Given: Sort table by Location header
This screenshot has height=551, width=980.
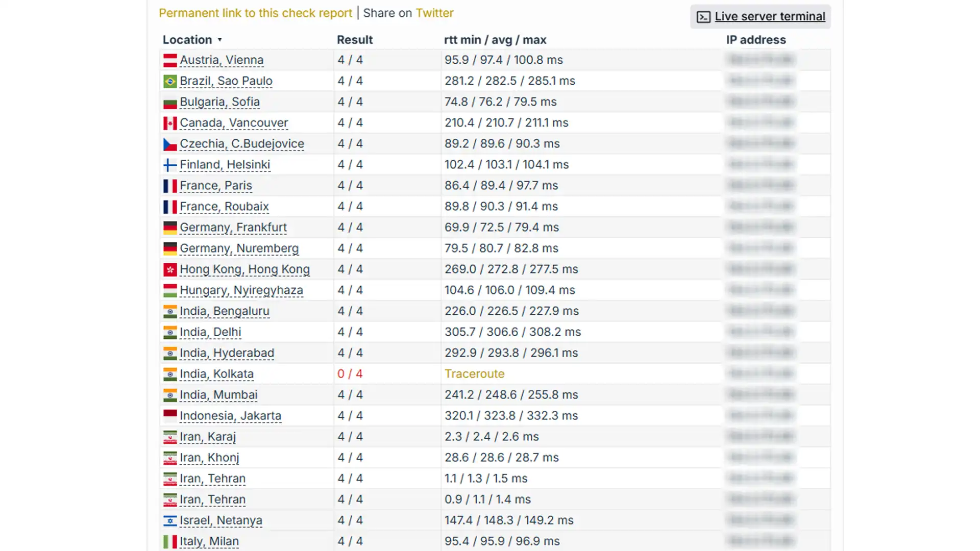Looking at the screenshot, I should (x=187, y=40).
